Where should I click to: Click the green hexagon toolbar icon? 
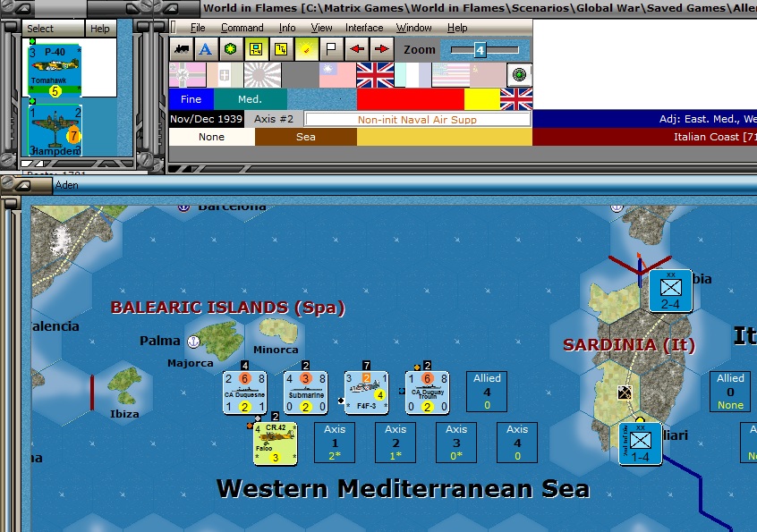tap(231, 49)
